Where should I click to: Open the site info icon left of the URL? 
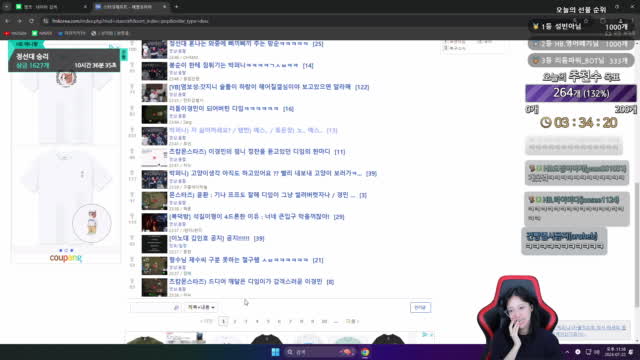click(46, 21)
